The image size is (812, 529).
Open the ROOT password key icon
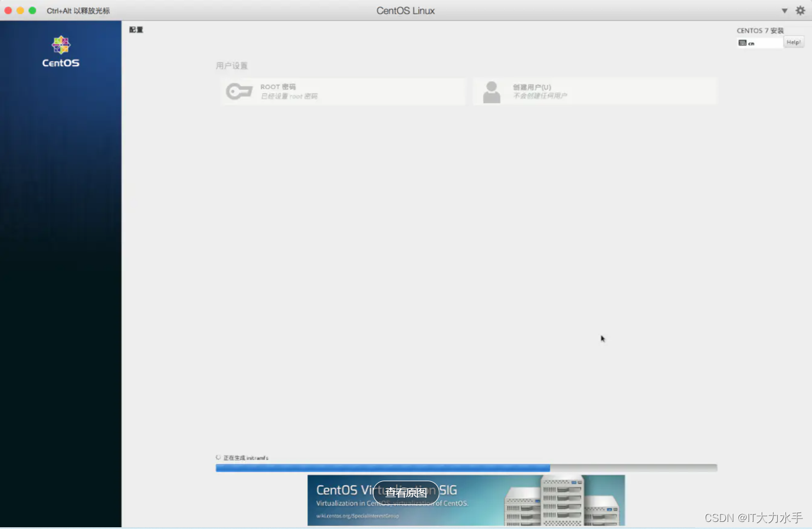point(239,91)
